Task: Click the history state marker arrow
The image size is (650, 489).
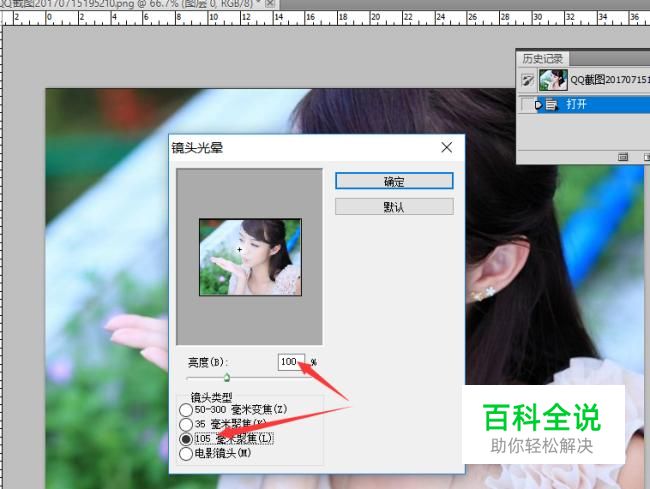Action: [x=538, y=105]
